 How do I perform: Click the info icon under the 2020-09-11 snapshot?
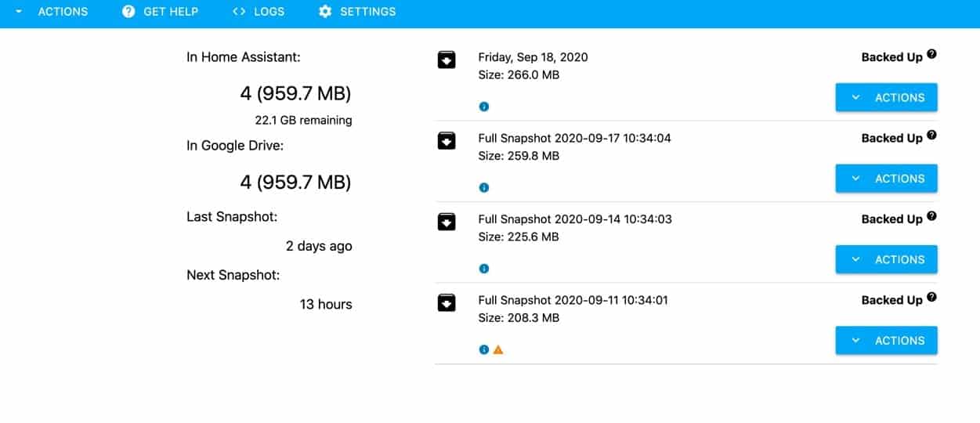(x=483, y=350)
